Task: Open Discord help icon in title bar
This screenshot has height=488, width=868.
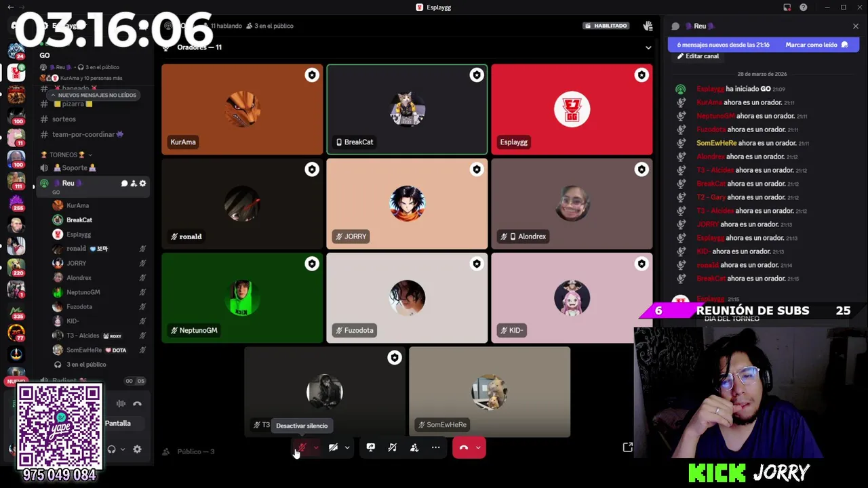Action: coord(804,7)
